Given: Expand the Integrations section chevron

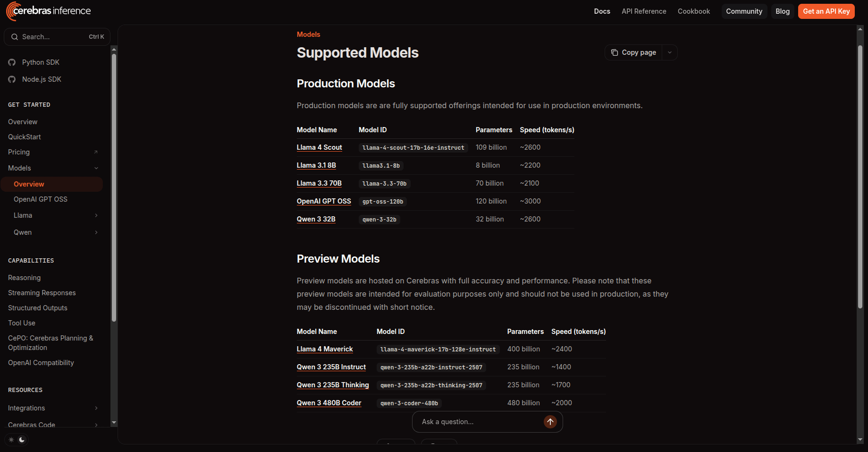Looking at the screenshot, I should [96, 408].
